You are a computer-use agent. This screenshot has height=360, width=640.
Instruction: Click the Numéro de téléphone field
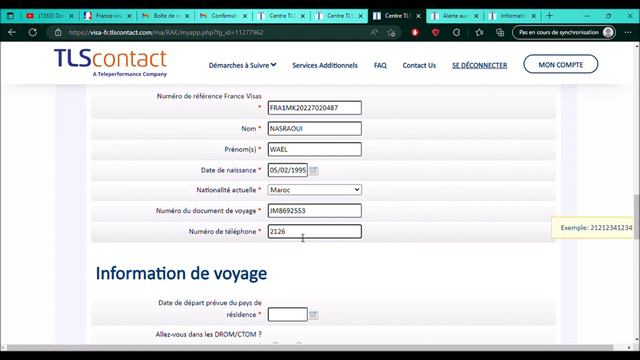pyautogui.click(x=315, y=231)
